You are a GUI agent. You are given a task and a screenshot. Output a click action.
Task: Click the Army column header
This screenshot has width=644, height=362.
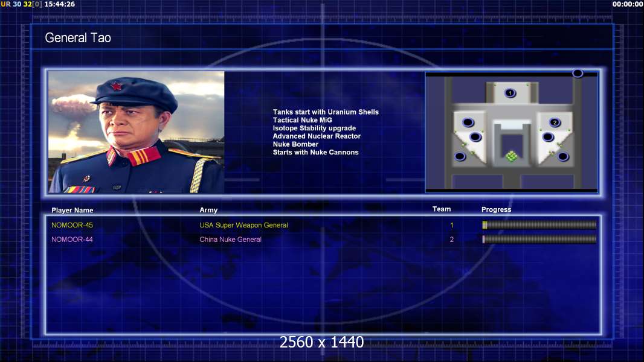coord(208,210)
